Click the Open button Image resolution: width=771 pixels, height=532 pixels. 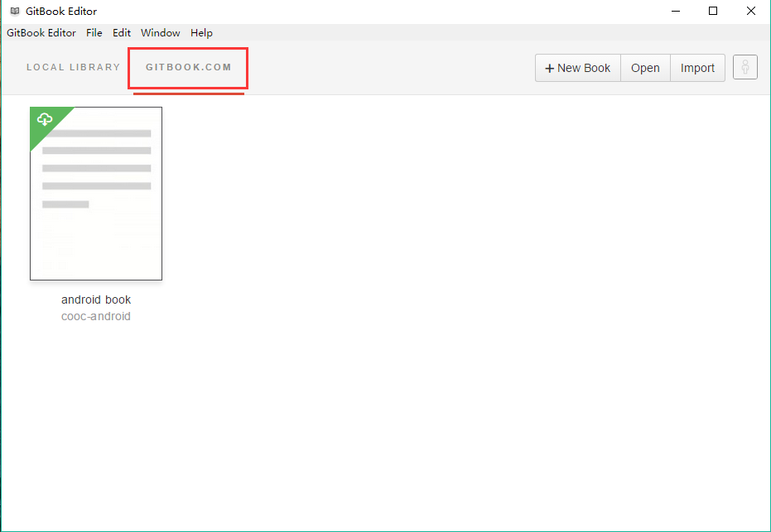(x=645, y=68)
